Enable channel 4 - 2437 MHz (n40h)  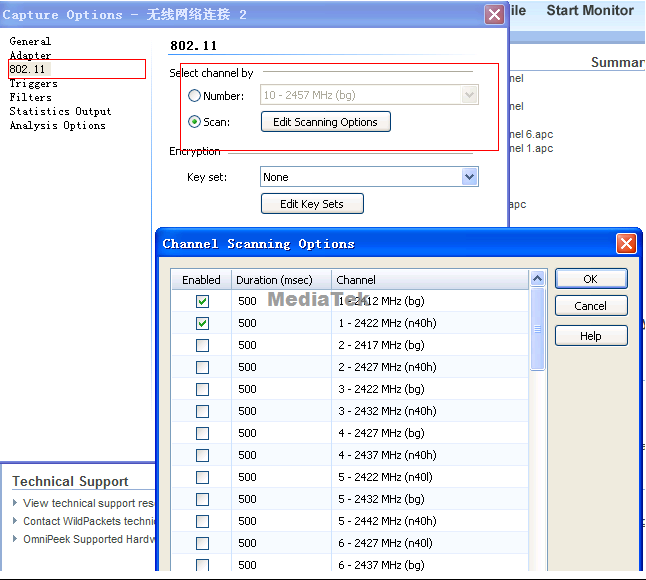(x=202, y=455)
